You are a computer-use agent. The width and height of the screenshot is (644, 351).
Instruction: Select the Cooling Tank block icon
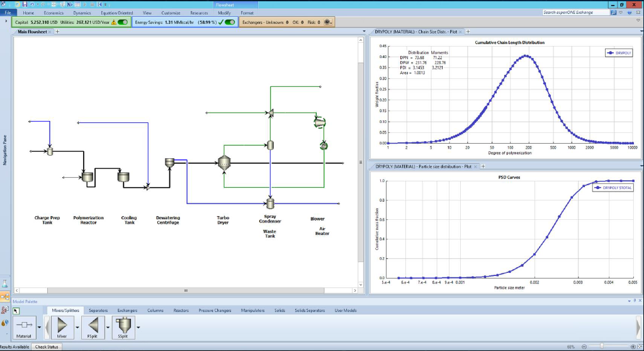point(123,177)
